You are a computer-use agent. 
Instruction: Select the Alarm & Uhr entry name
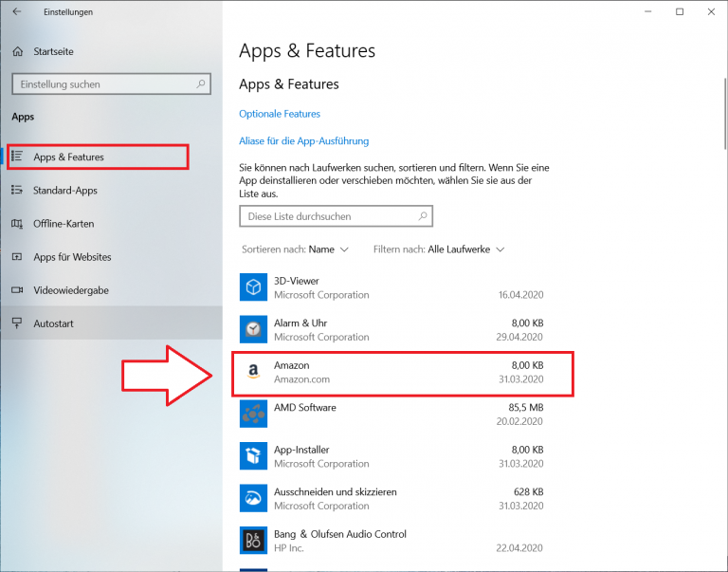(300, 323)
